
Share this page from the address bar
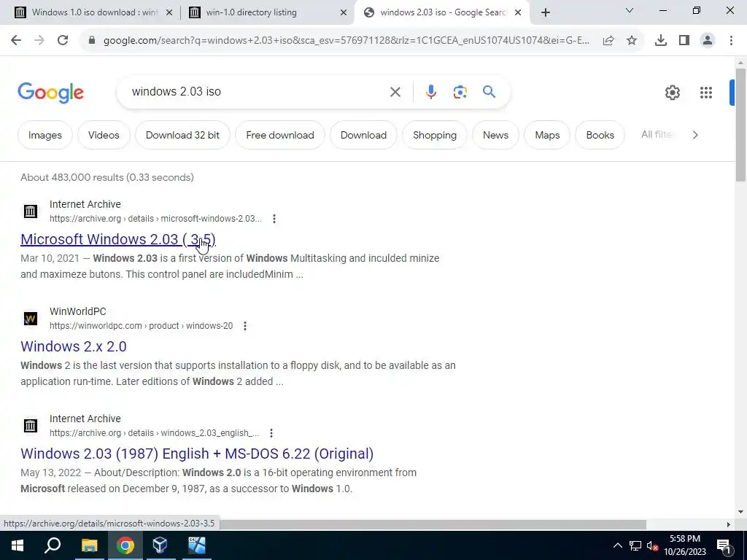click(608, 41)
